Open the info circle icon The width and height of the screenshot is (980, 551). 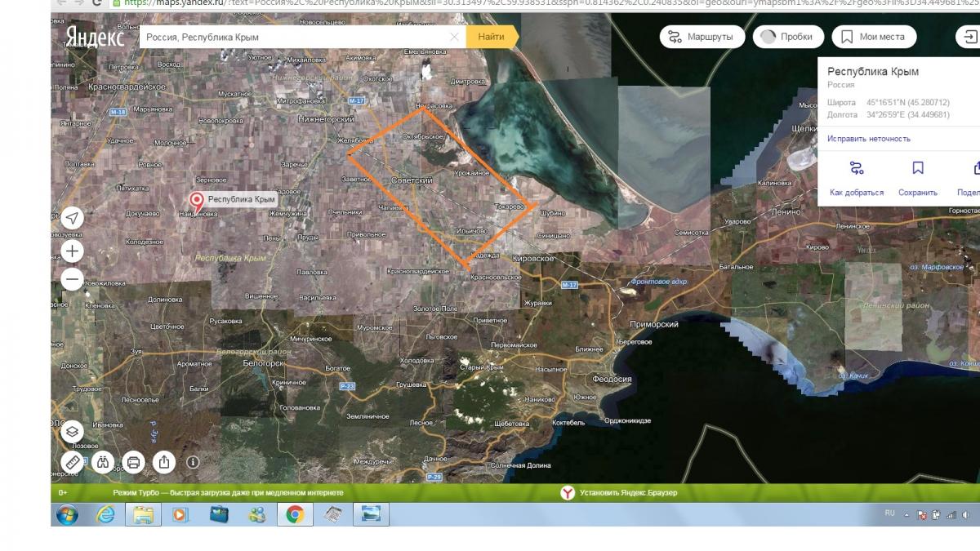(193, 462)
